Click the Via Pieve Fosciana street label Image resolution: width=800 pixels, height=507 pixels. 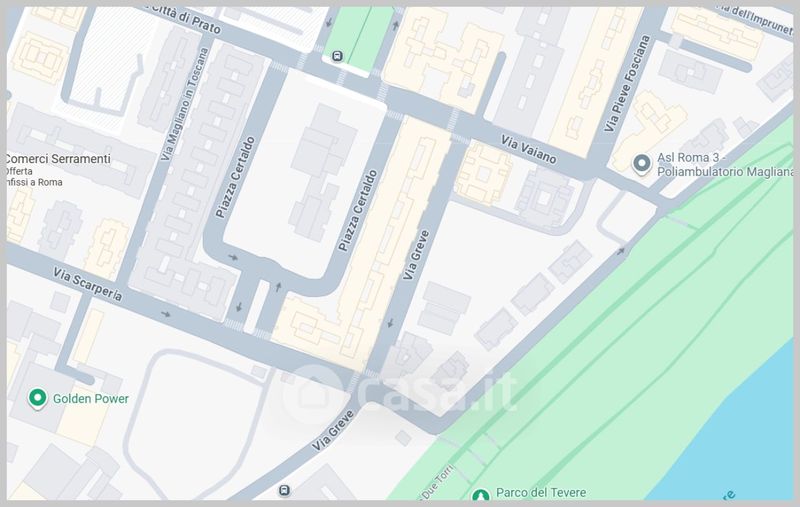pos(627,84)
